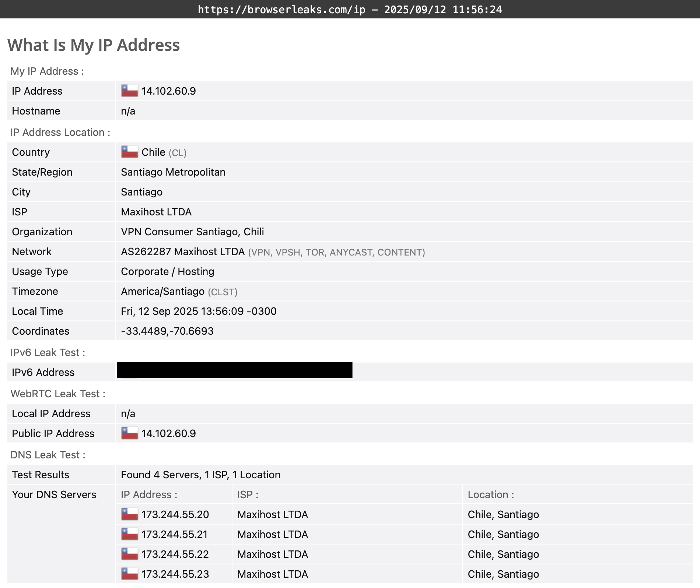Click the Network row label
Viewport: 700px width, 588px height.
32,251
